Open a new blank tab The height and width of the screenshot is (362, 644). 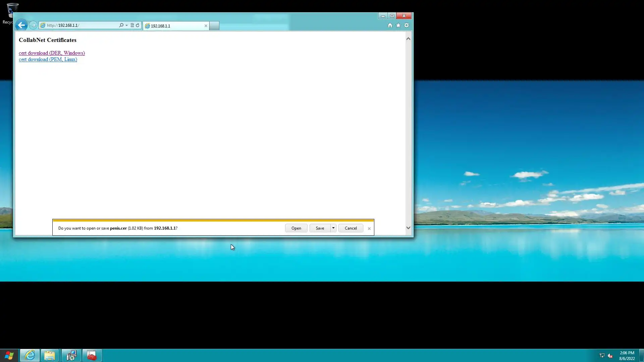coord(214,26)
